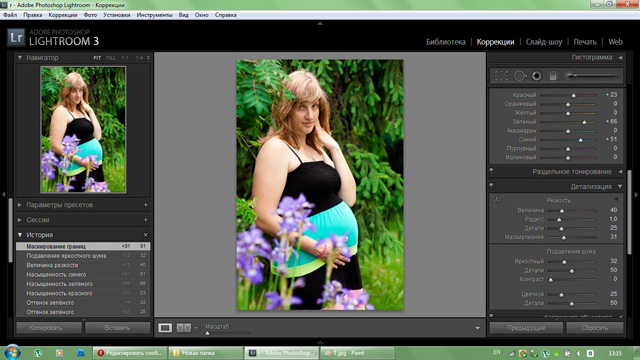Switch to Библиотека module
The width and height of the screenshot is (640, 360).
click(x=446, y=42)
